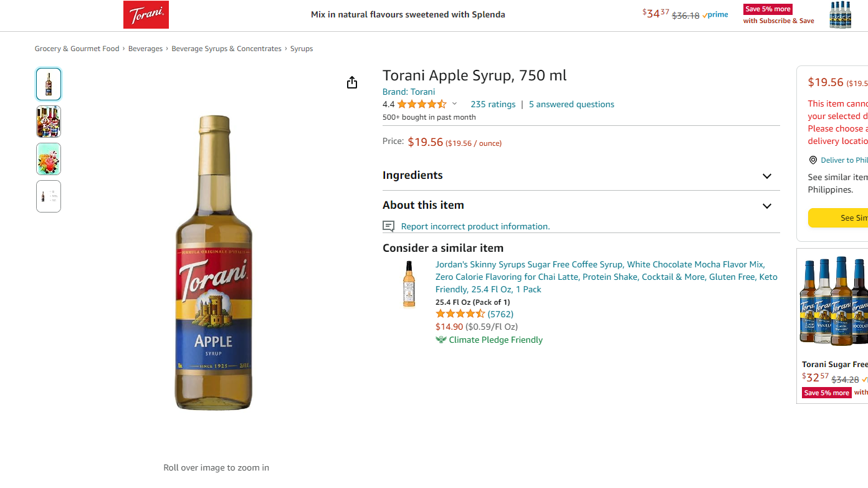868x488 pixels.
Task: Click the Climate Pledge Friendly leaf icon
Action: (441, 340)
